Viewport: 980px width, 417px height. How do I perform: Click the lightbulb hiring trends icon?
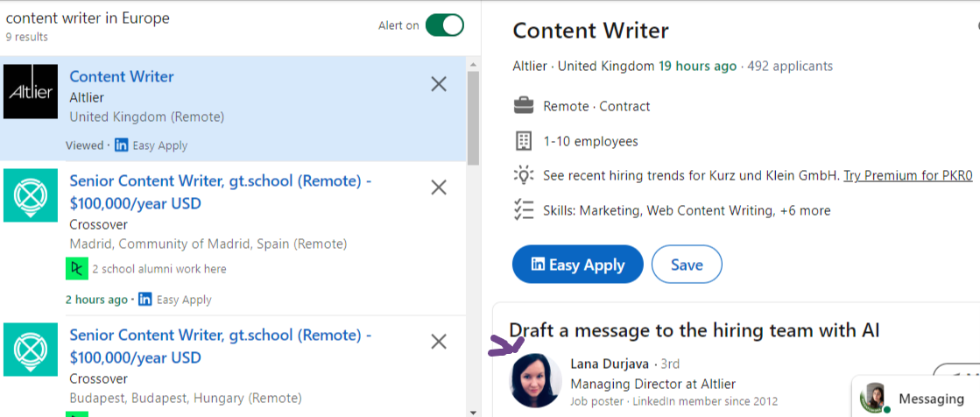tap(523, 175)
